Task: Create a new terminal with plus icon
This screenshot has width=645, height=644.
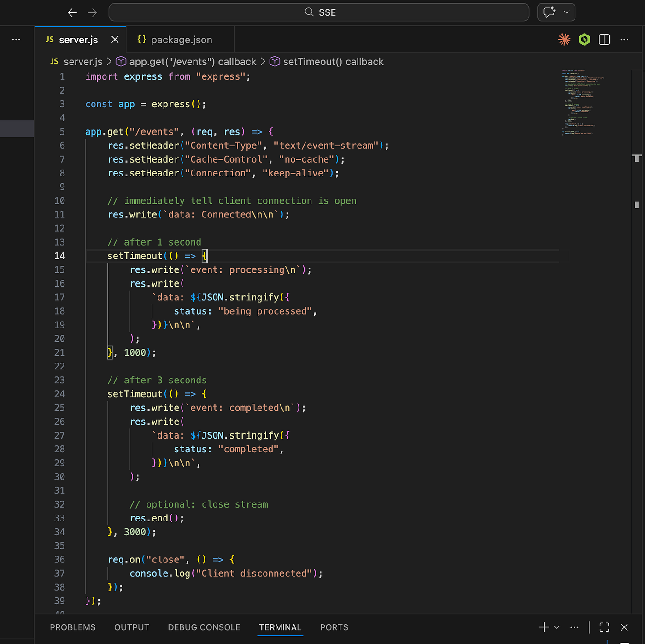Action: (544, 627)
